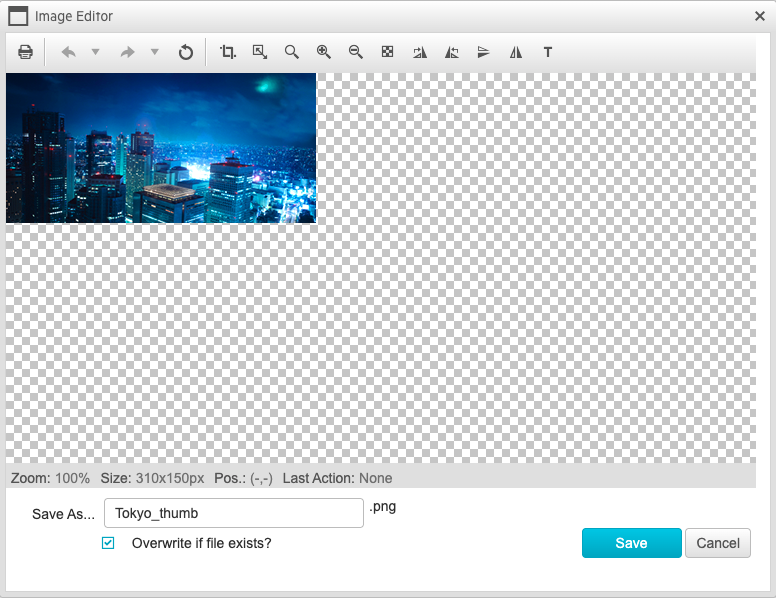The image size is (776, 598).
Task: Open the undo history dropdown arrow
Action: (96, 51)
